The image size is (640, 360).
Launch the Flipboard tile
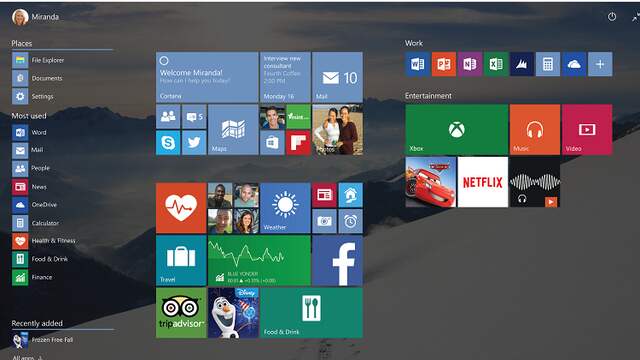pyautogui.click(x=298, y=142)
